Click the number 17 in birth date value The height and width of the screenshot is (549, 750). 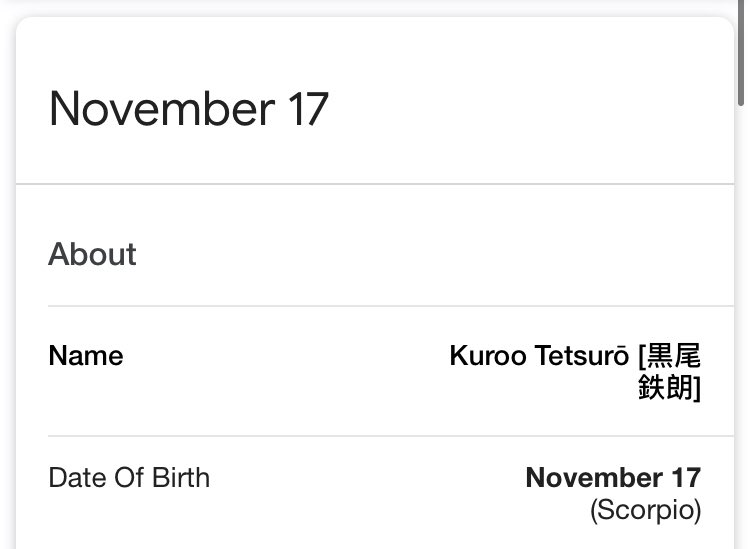coord(686,478)
